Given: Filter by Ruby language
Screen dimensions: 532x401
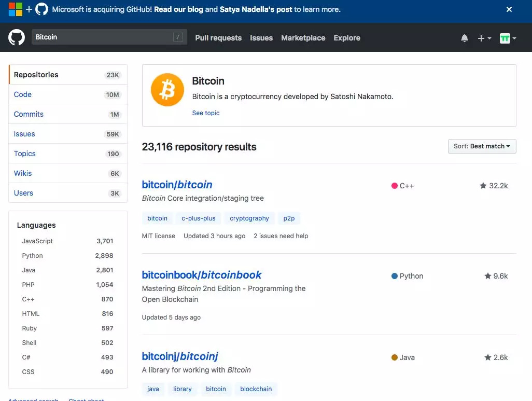Looking at the screenshot, I should (x=67, y=328).
